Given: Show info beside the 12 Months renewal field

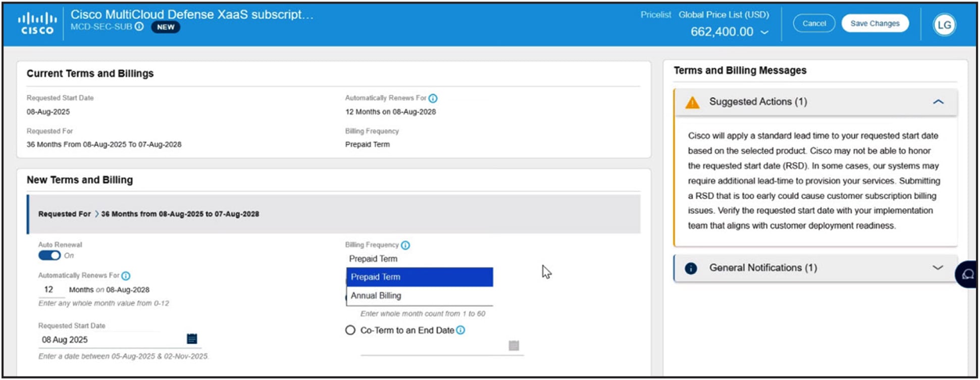Looking at the screenshot, I should click(126, 276).
